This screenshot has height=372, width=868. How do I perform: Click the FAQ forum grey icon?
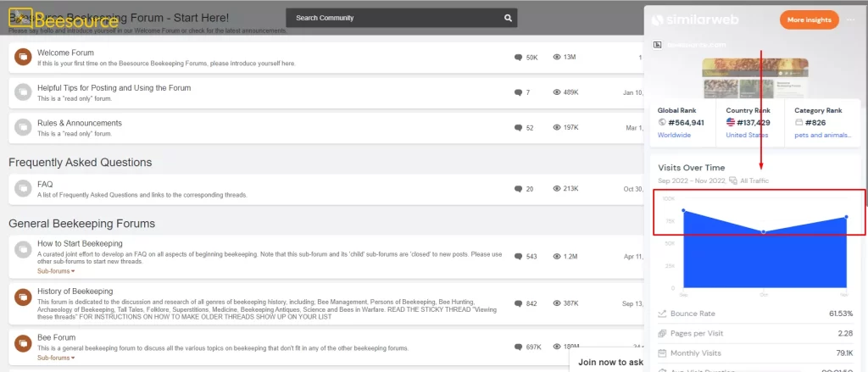coord(23,189)
